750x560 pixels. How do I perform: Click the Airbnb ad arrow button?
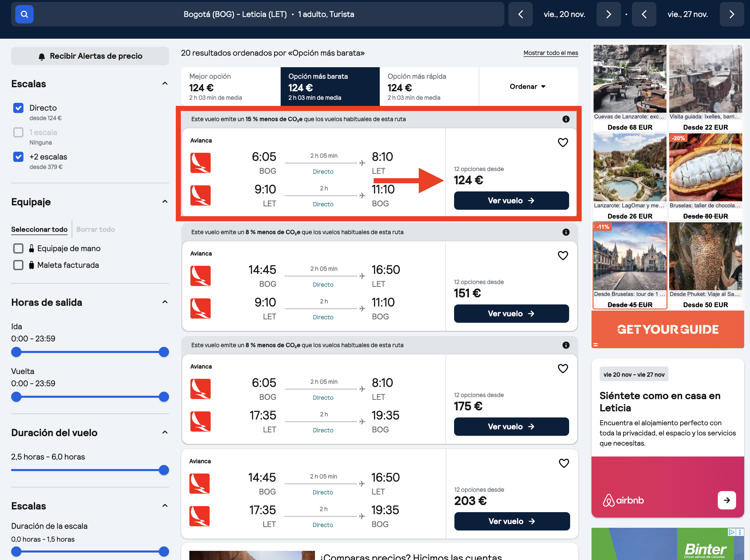pos(727,500)
